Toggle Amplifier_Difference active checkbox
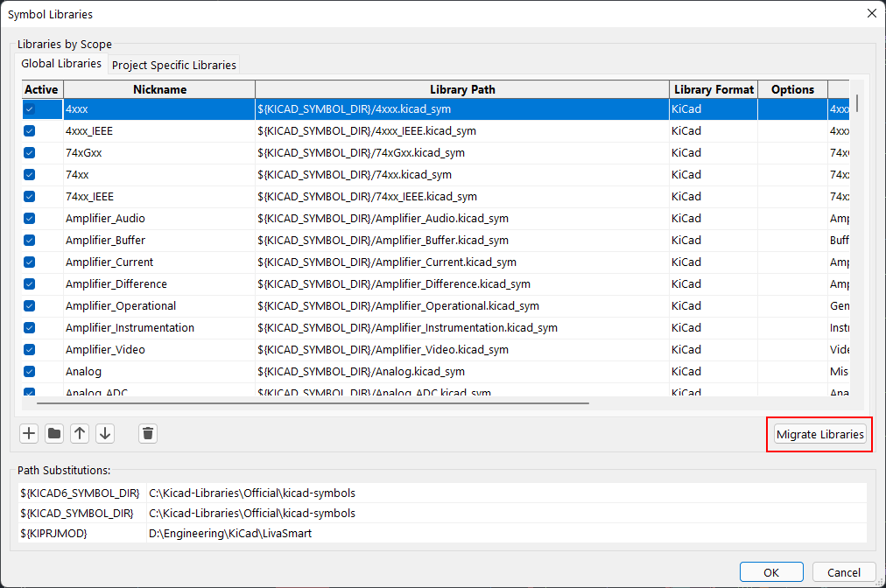 pyautogui.click(x=30, y=284)
